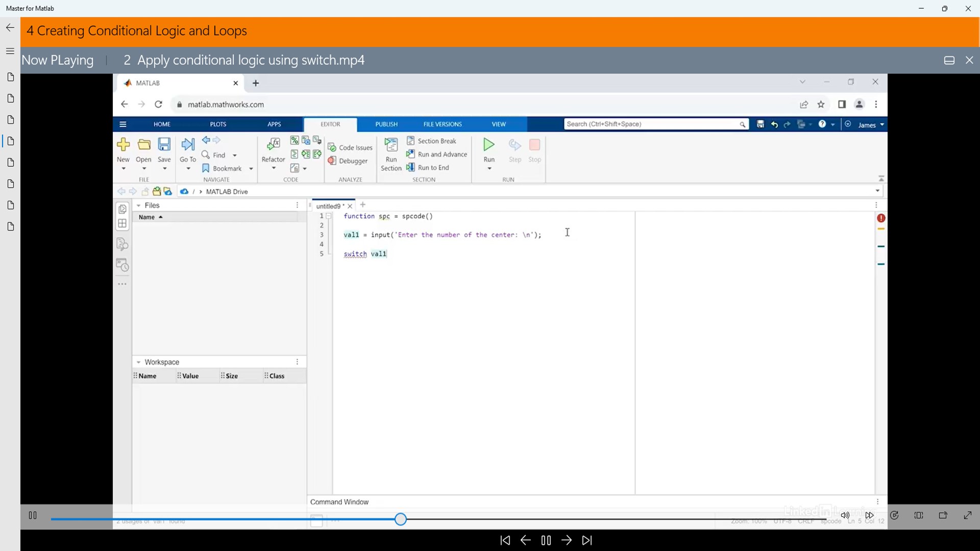
Task: Click the MATLAB Drive cloud icon
Action: coord(184,191)
